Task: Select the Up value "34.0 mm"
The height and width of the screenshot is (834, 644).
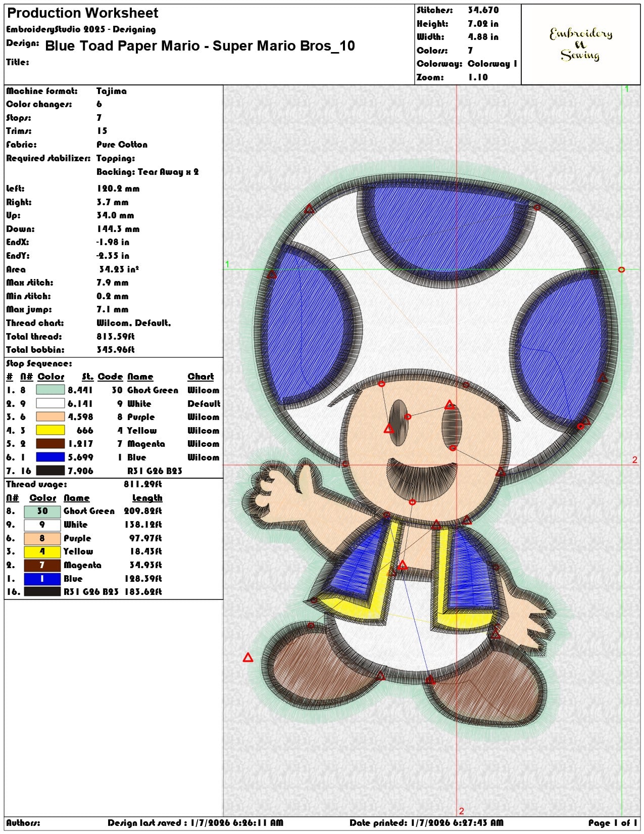Action: click(x=115, y=215)
